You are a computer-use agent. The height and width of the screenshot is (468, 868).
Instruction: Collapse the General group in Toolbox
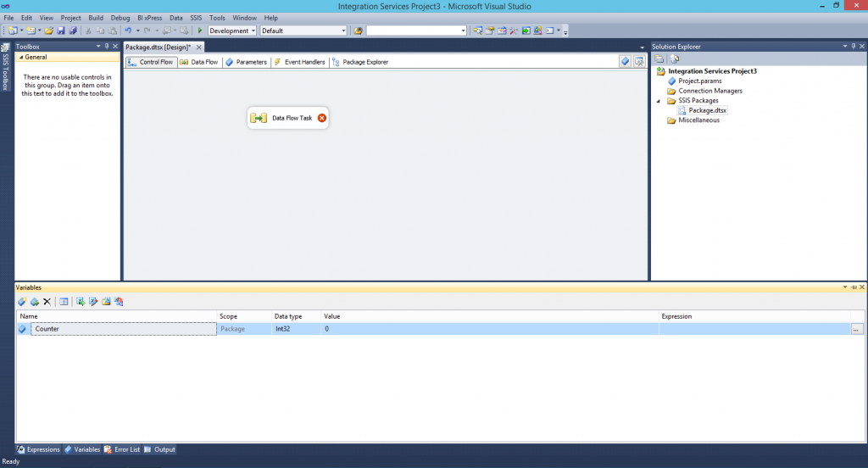coord(21,57)
